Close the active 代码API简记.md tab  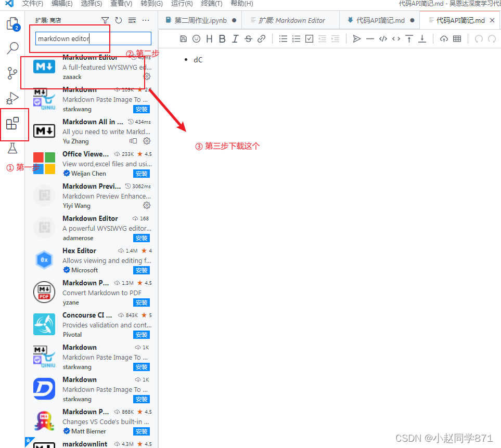492,20
